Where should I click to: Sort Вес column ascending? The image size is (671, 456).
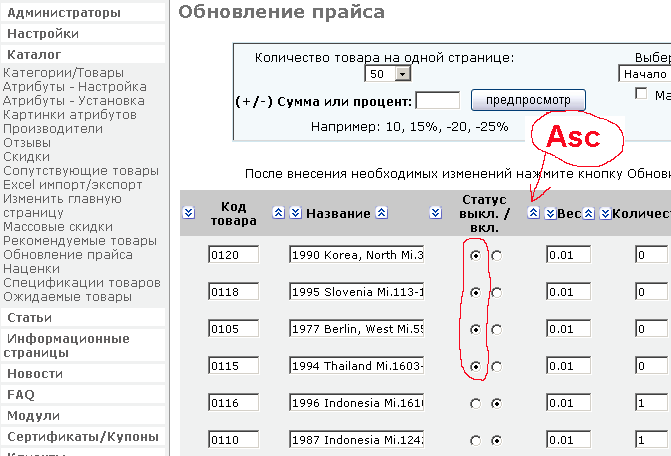click(x=589, y=213)
